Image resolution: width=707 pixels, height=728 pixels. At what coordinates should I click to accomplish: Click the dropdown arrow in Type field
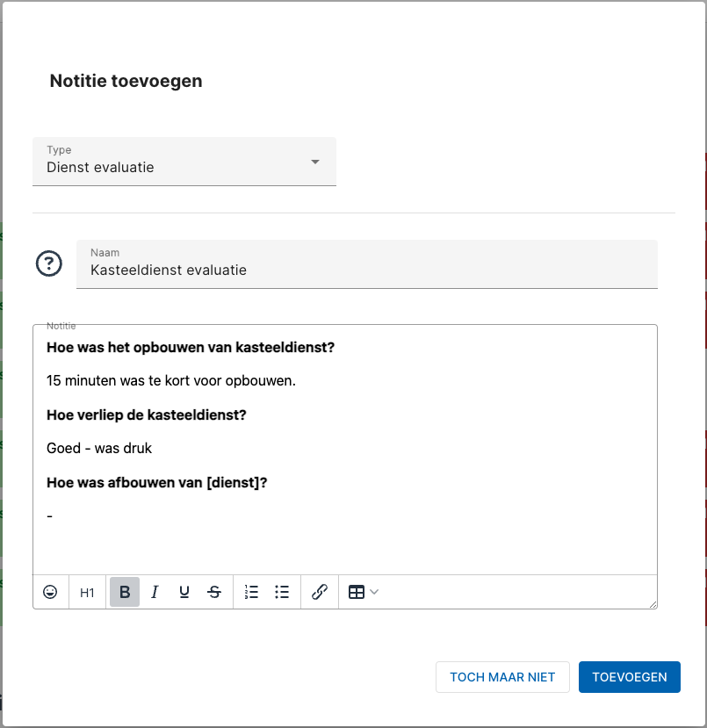point(315,162)
